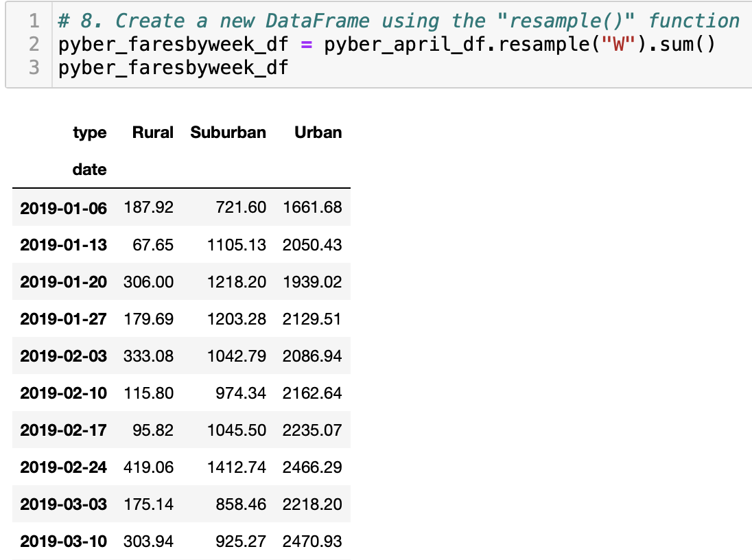The height and width of the screenshot is (560, 752).
Task: Click Urban value 1939.02
Action: click(312, 281)
